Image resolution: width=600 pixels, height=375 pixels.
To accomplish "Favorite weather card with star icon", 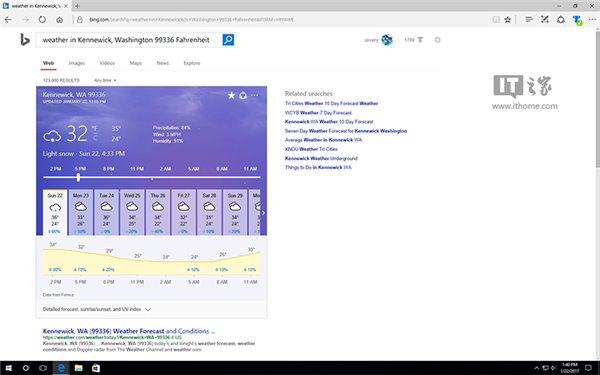I will tap(232, 95).
